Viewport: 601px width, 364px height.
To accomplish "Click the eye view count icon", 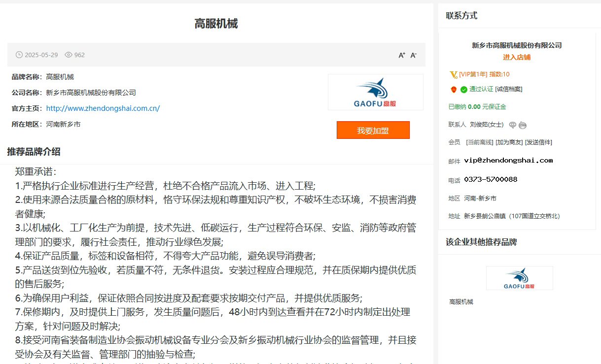I will [x=69, y=55].
